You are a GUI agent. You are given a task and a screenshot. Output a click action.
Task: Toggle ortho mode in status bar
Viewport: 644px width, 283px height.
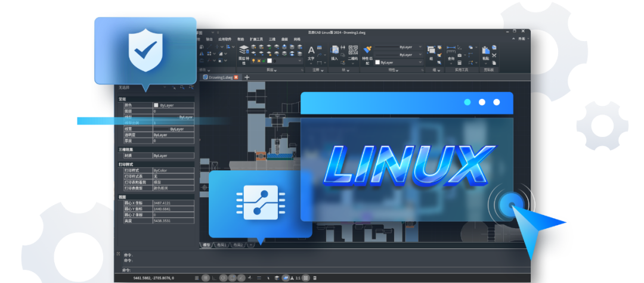point(214,278)
